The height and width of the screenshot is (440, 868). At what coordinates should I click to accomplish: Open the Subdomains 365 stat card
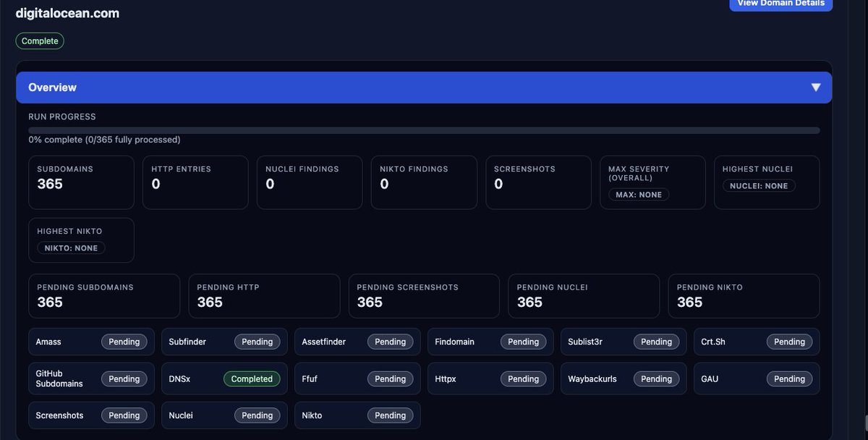[x=81, y=182]
